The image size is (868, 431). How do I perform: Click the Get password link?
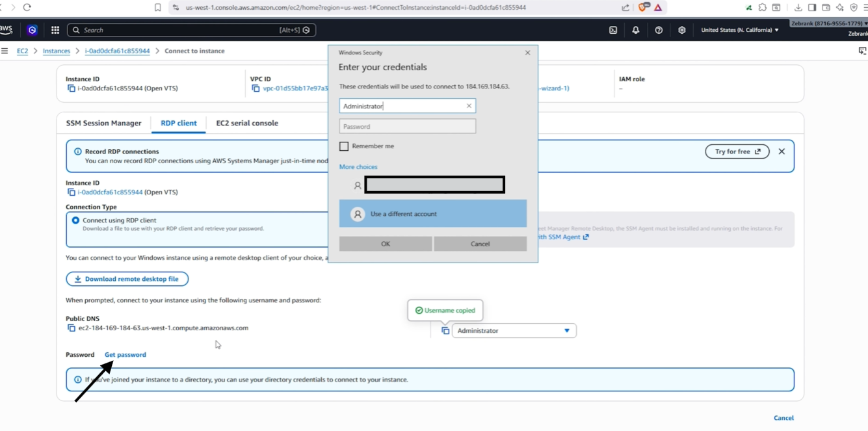[125, 355]
